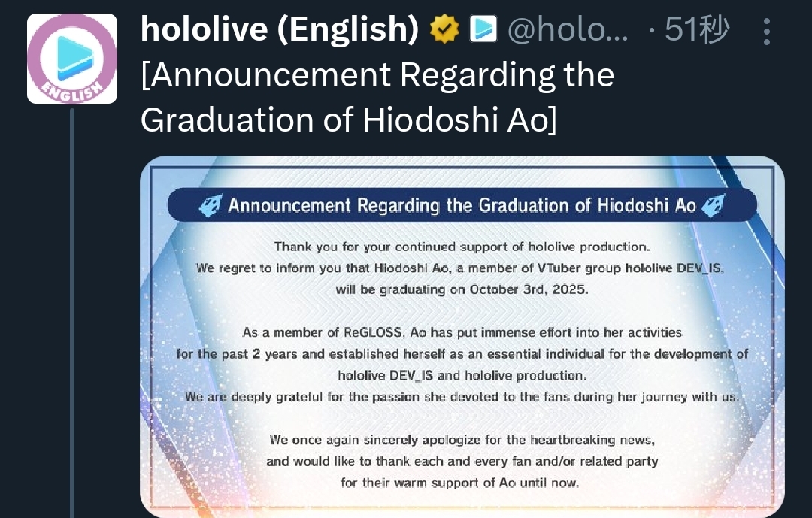Viewport: 812px width, 518px height.
Task: Click the tweet text about Hiodoshi Ao's graduation
Action: point(377,98)
